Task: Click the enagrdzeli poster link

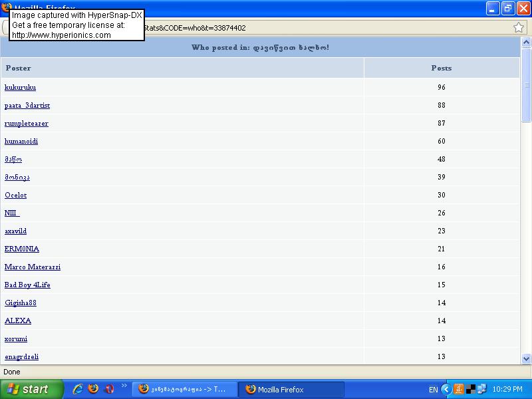Action: coord(22,357)
